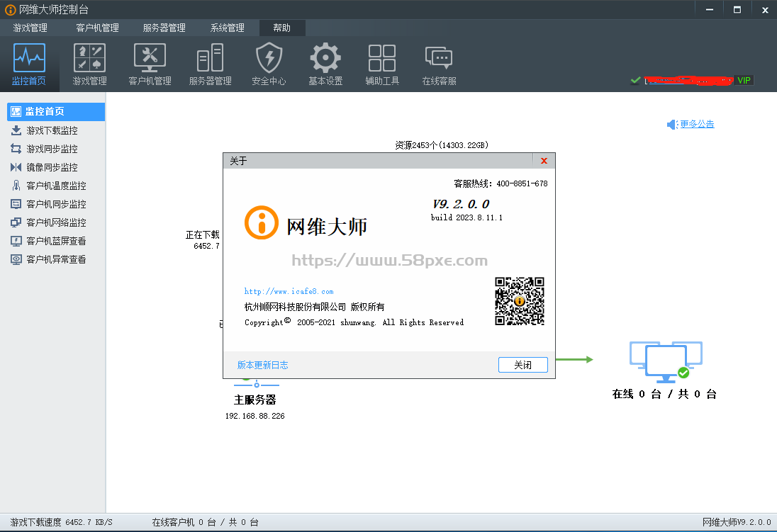
Task: Click the 客服热线: 400-8851-678 text
Action: [501, 183]
